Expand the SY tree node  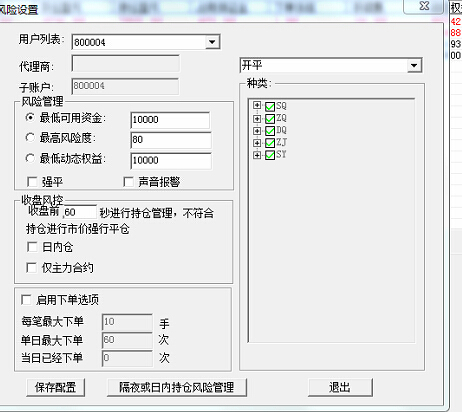tap(257, 155)
